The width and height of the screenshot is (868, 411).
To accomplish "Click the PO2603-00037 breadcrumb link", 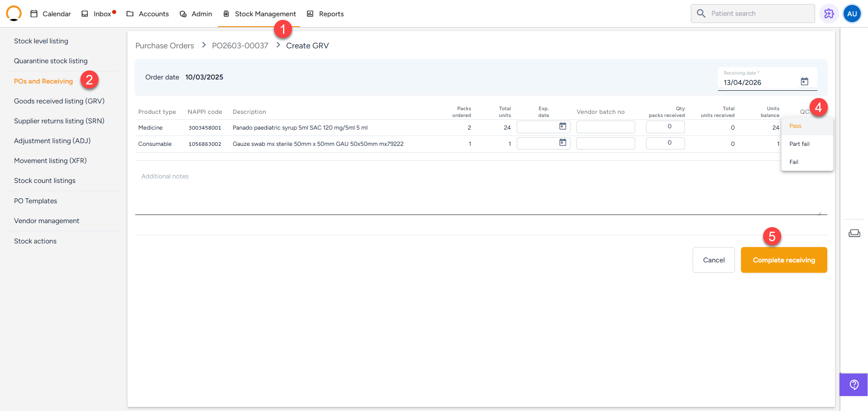I will [x=240, y=46].
